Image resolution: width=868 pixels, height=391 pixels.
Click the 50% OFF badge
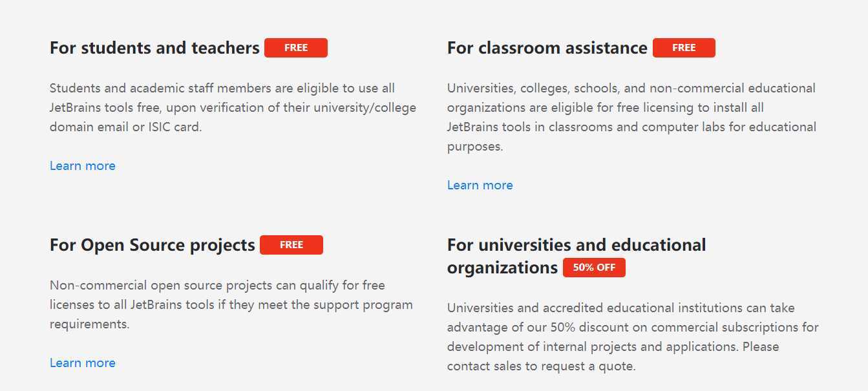tap(594, 268)
